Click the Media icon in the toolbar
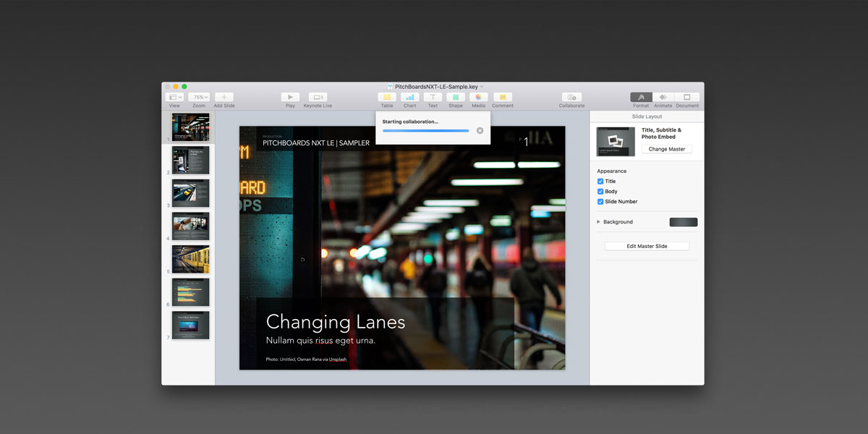 pyautogui.click(x=478, y=97)
